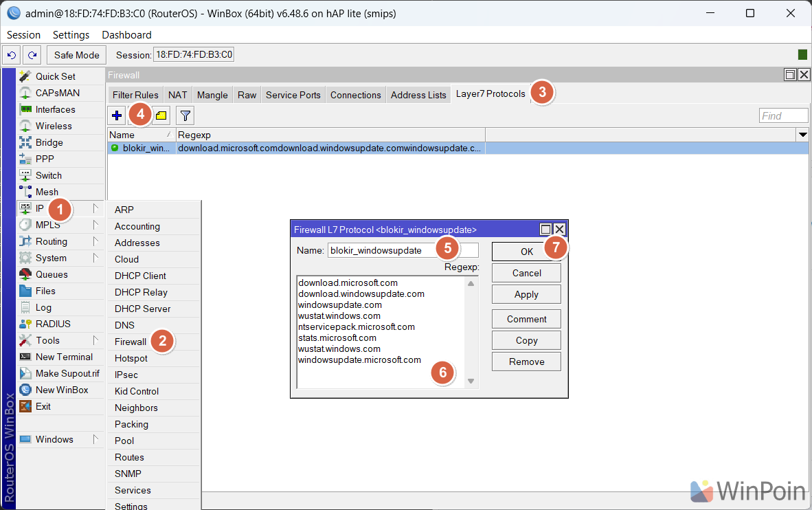The width and height of the screenshot is (812, 510).
Task: Expand the Routing submenu arrow
Action: pyautogui.click(x=95, y=241)
